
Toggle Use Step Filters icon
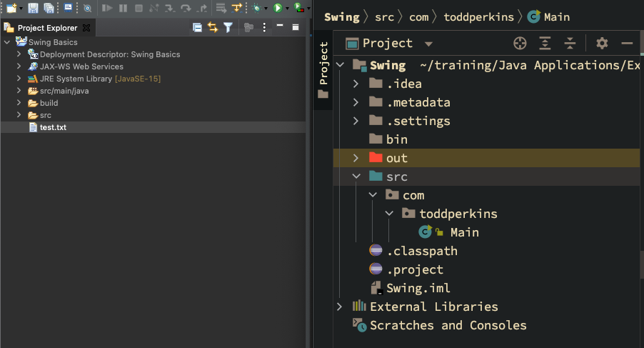[237, 8]
